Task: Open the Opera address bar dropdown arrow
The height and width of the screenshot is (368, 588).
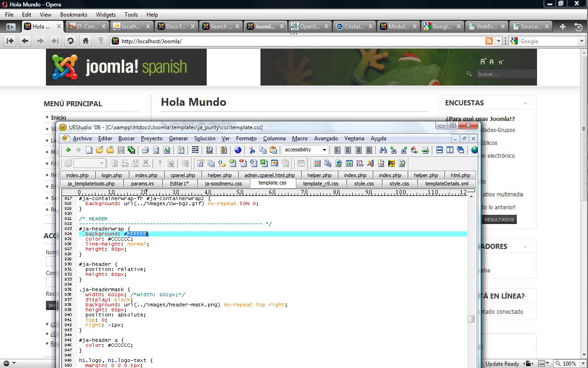Action: coord(498,41)
